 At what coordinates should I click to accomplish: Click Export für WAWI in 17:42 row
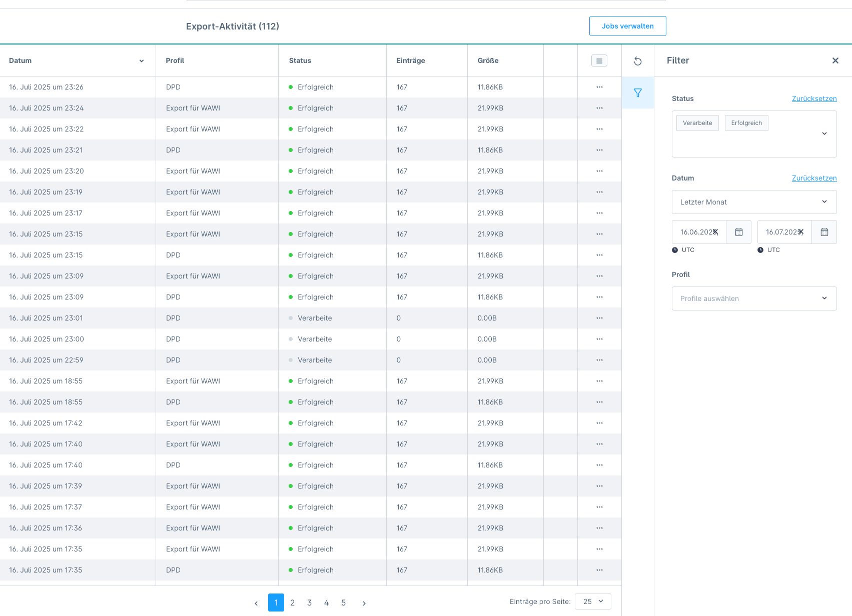click(x=193, y=423)
